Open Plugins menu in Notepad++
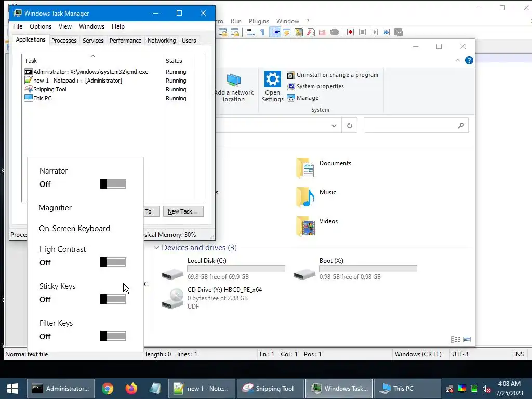The image size is (532, 399). [x=259, y=21]
